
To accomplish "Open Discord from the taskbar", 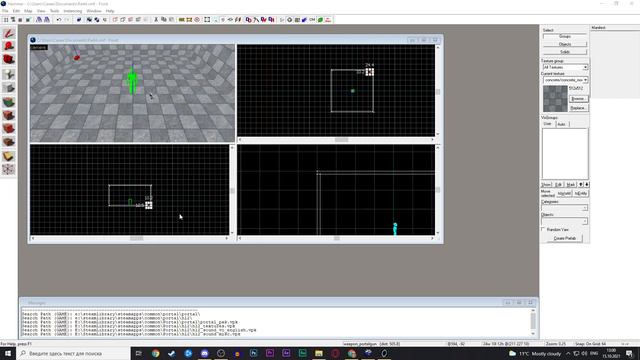I will click(204, 353).
